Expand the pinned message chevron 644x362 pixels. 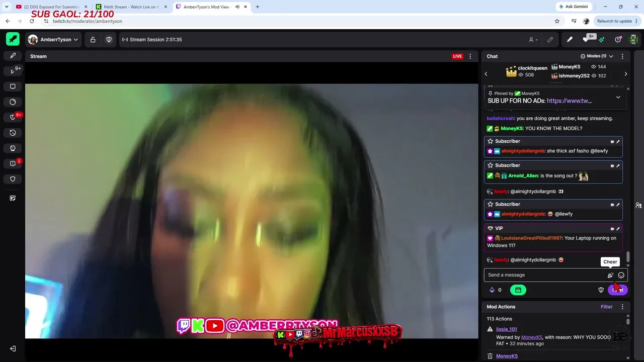coord(618,97)
